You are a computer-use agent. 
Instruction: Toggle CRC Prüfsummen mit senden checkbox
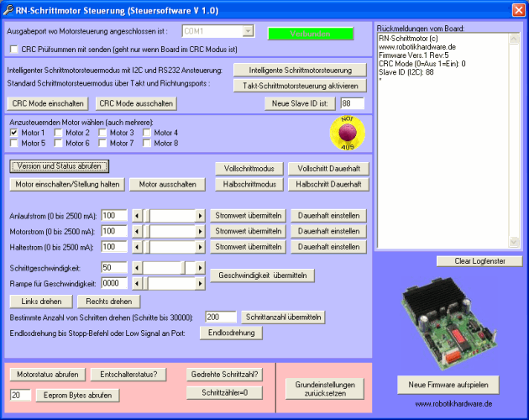[x=13, y=50]
